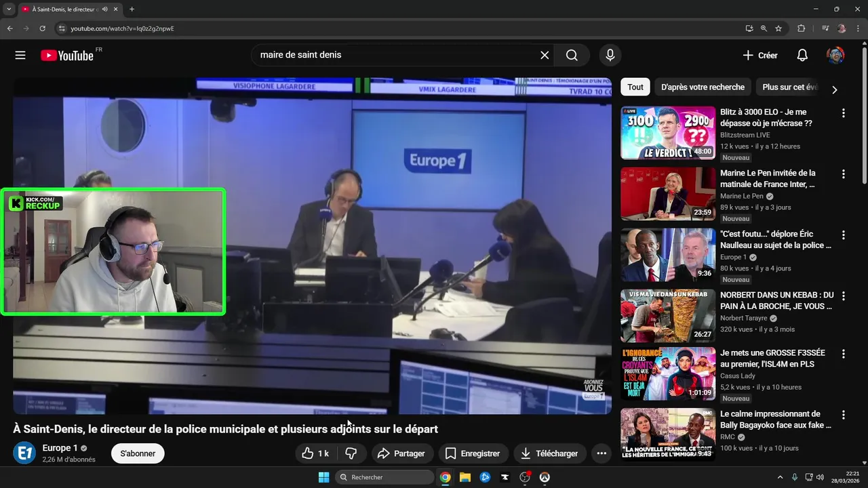868x488 pixels.
Task: Open 'Je mets une GROSSE F3SSÉE' video title
Action: coord(773,359)
